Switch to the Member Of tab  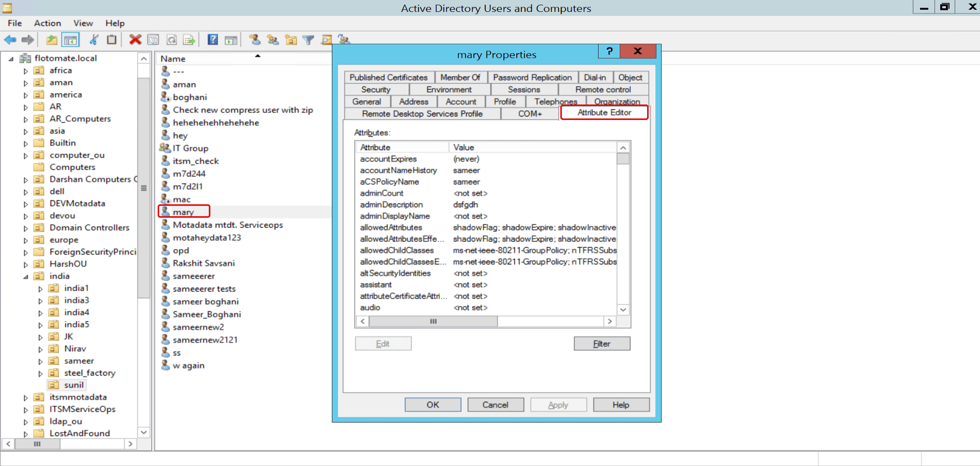click(x=460, y=78)
